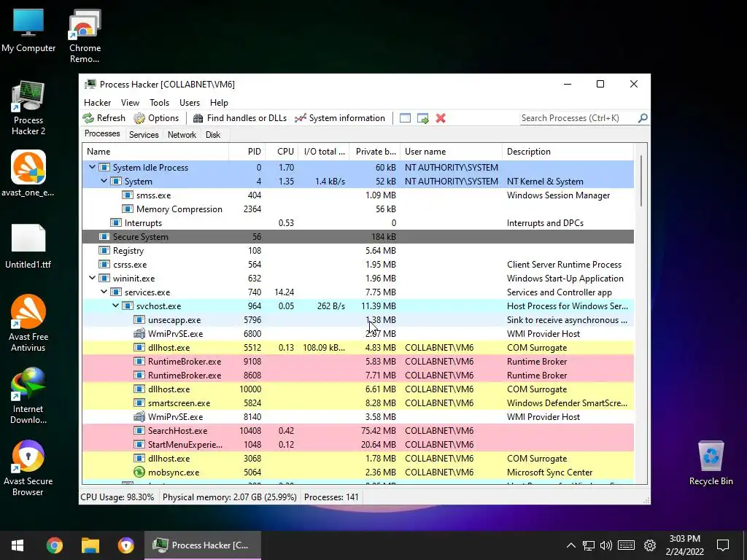Select RuntimeBroker.exe with PID 8608
The width and height of the screenshot is (747, 560).
click(x=358, y=376)
